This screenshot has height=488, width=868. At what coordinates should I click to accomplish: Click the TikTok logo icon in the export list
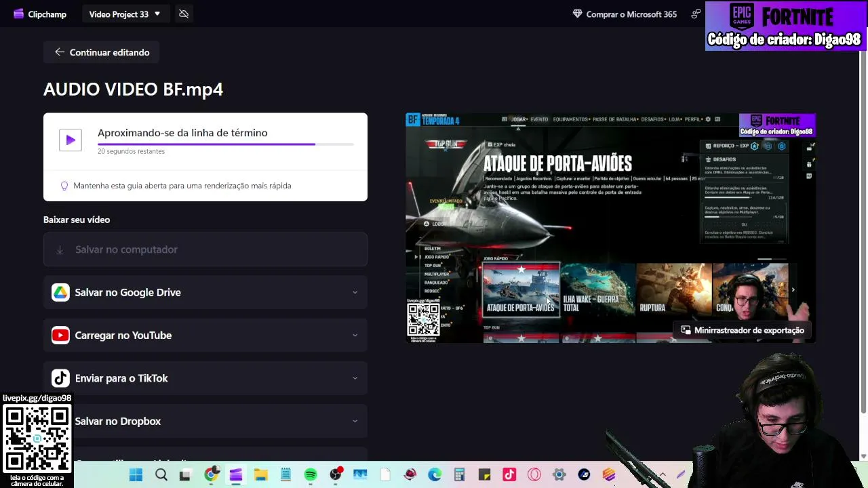pyautogui.click(x=60, y=378)
